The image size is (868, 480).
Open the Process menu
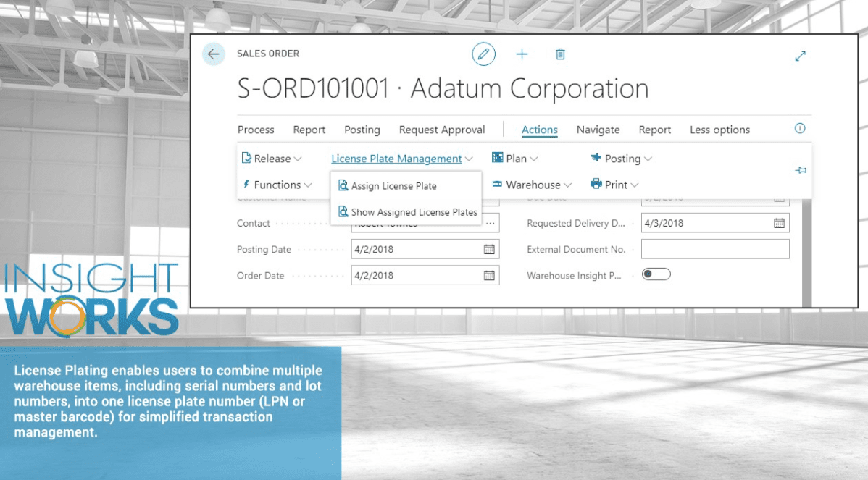tap(256, 130)
